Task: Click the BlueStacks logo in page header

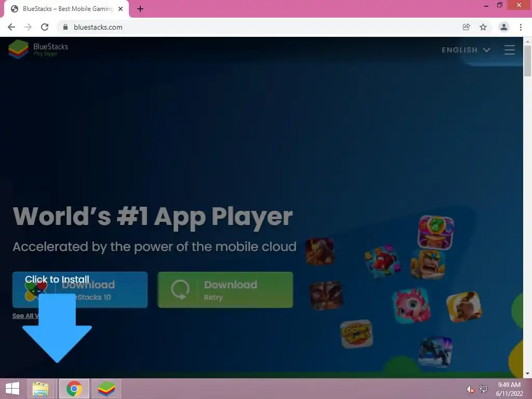Action: click(x=38, y=49)
